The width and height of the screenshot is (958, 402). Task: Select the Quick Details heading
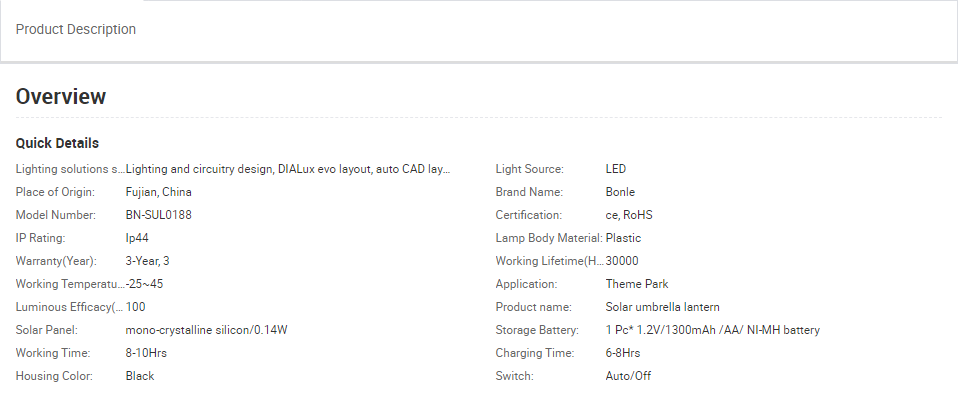coord(57,143)
